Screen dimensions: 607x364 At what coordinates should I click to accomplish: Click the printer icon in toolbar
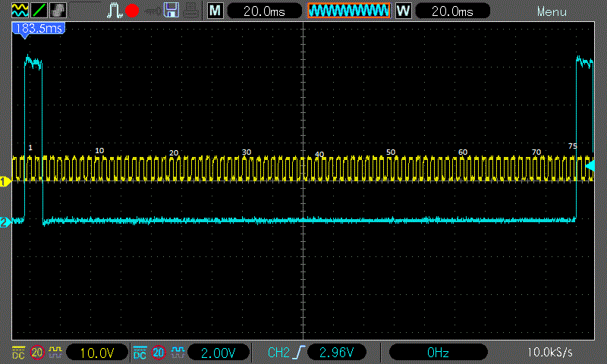click(x=191, y=11)
